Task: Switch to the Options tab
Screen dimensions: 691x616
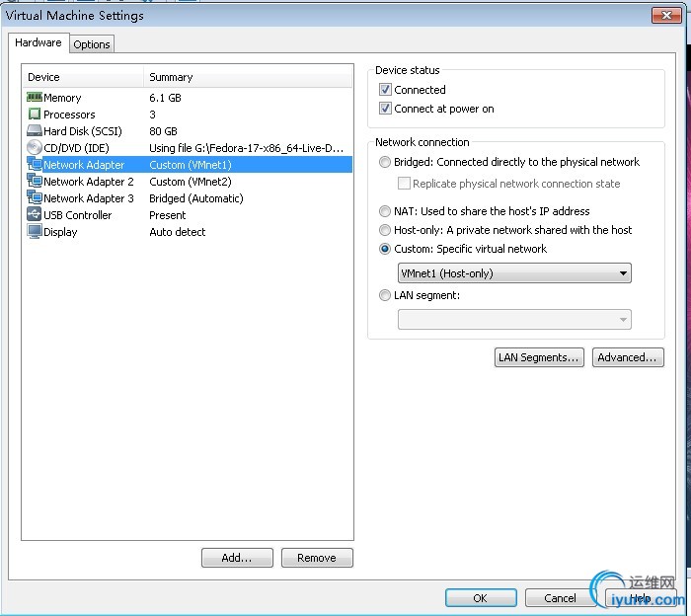Action: [x=92, y=44]
